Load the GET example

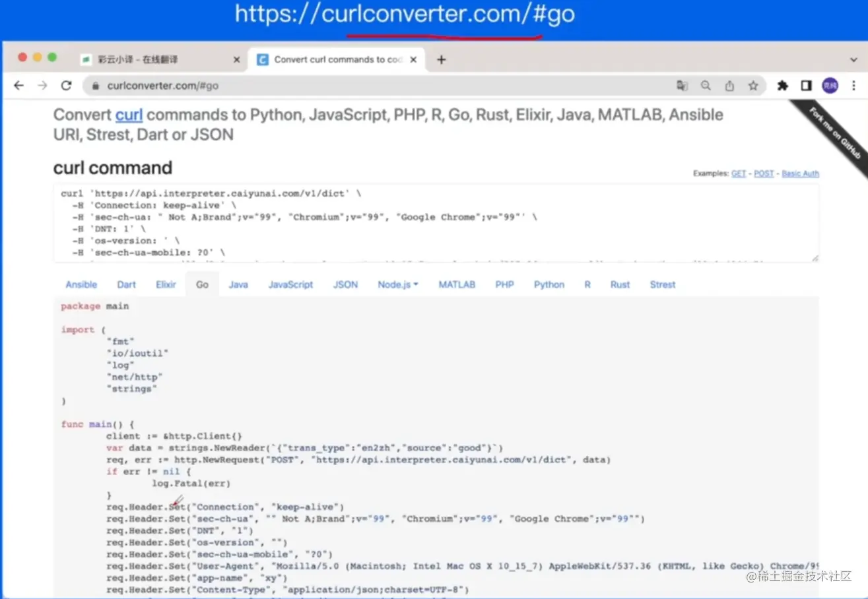(x=738, y=173)
